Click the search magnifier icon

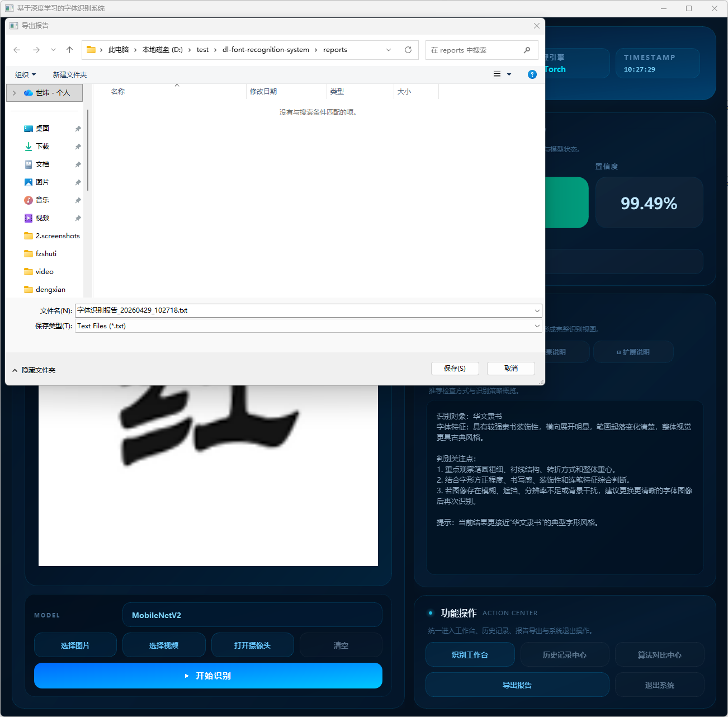[x=527, y=50]
